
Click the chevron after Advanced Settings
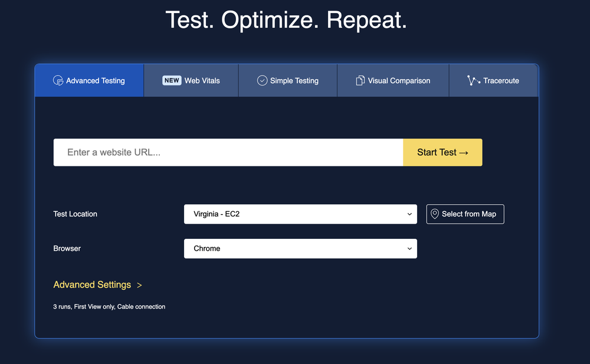tap(139, 285)
